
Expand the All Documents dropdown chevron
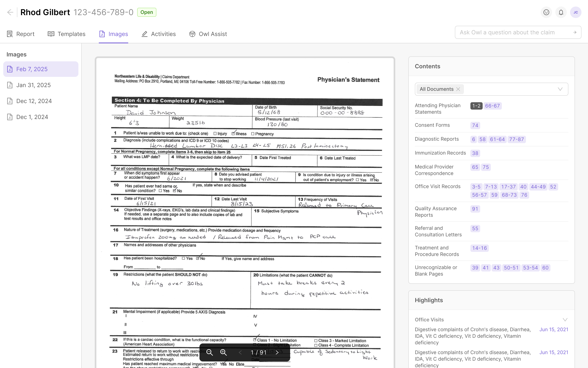point(560,89)
